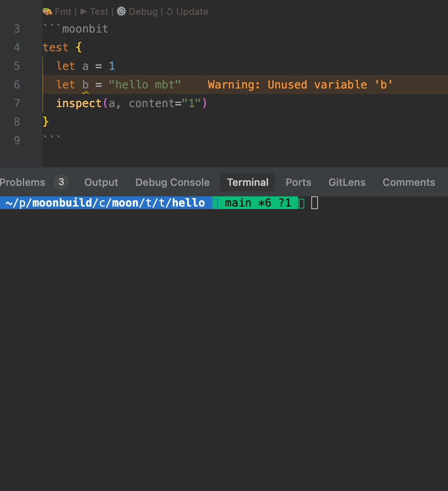This screenshot has height=491, width=448.
Task: Open the Debug Console tab
Action: [172, 182]
